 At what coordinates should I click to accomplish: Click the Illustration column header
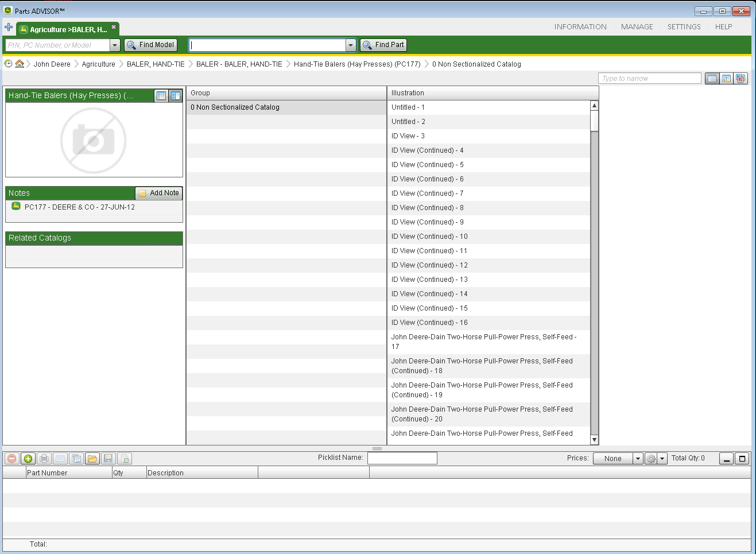pyautogui.click(x=493, y=93)
